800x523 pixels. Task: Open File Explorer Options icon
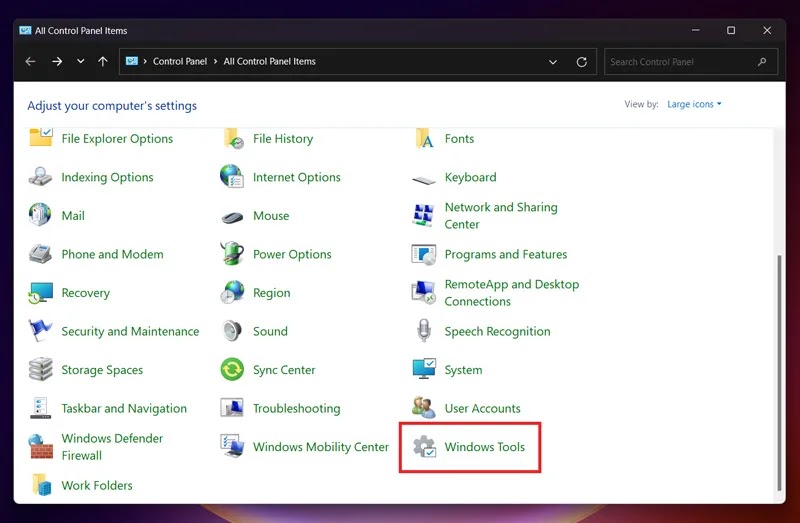[x=41, y=137]
